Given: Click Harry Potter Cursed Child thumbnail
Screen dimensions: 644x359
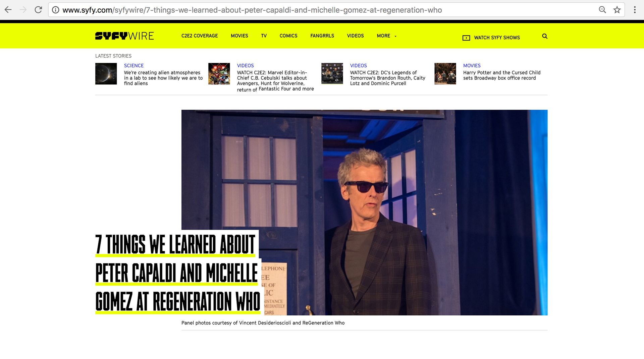Looking at the screenshot, I should pyautogui.click(x=445, y=74).
